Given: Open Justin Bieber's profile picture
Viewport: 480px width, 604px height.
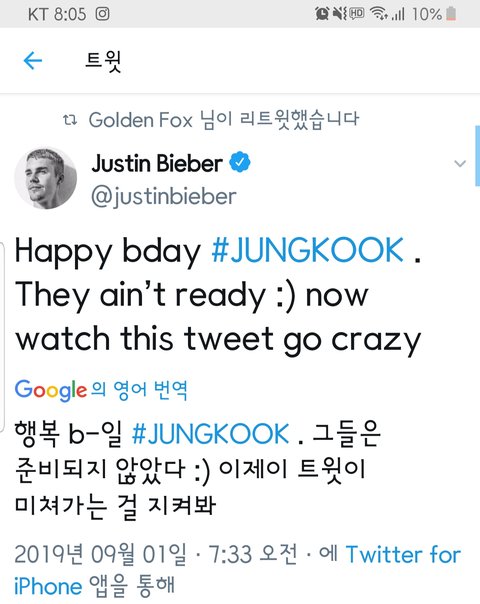Looking at the screenshot, I should tap(45, 178).
